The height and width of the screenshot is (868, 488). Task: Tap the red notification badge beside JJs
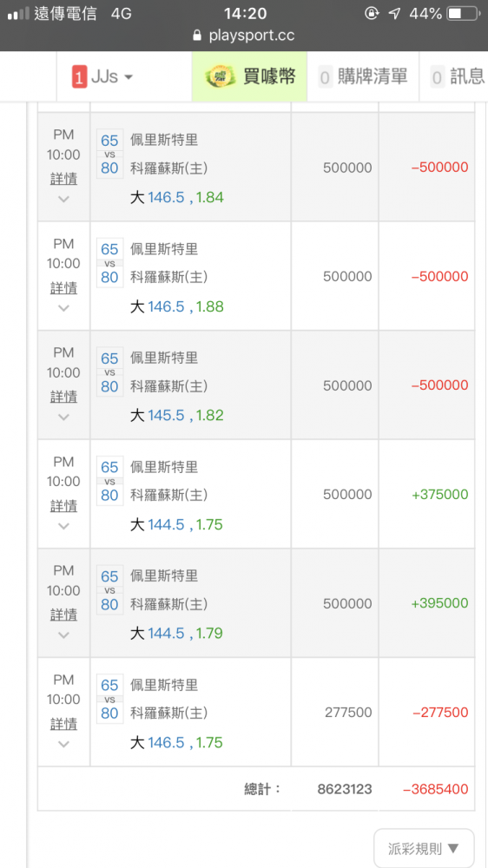pos(79,77)
